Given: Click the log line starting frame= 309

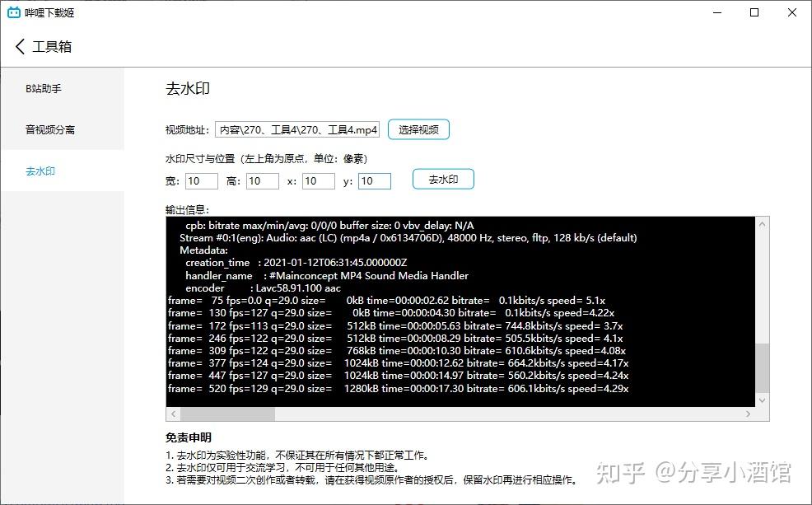Looking at the screenshot, I should pos(397,351).
